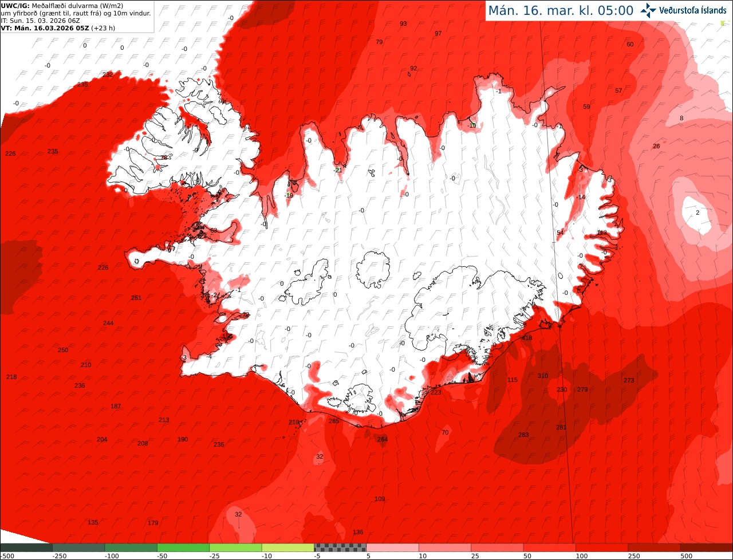This screenshot has width=733, height=560.
Task: Select the dark red swatch between 250 and 500
Action: [x=655, y=548]
